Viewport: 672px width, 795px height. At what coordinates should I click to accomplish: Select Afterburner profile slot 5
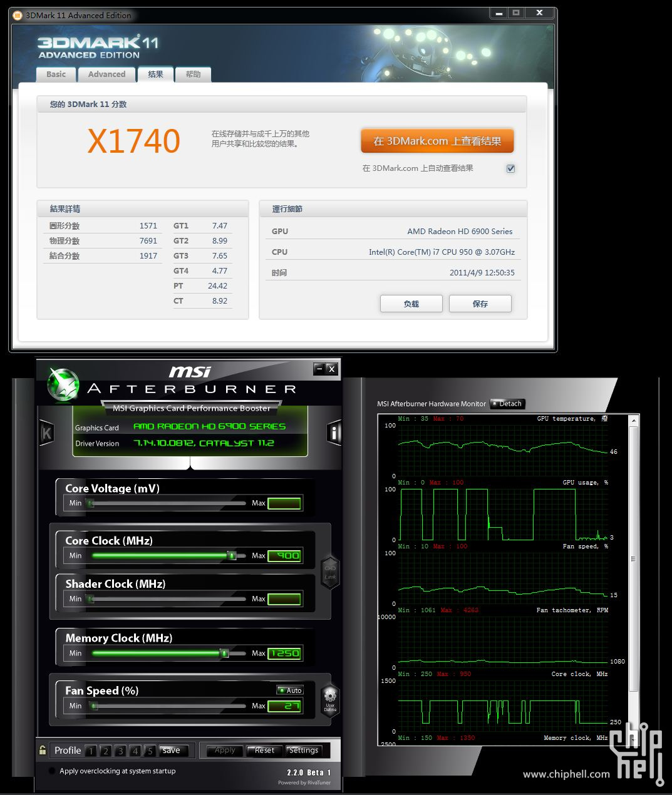(x=150, y=751)
